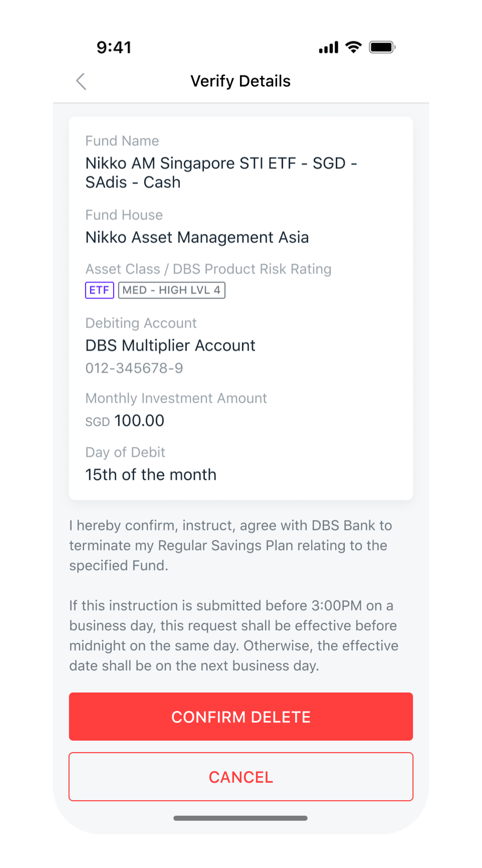The image size is (482, 868).
Task: Tap the 9:41 status bar clock
Action: click(114, 47)
